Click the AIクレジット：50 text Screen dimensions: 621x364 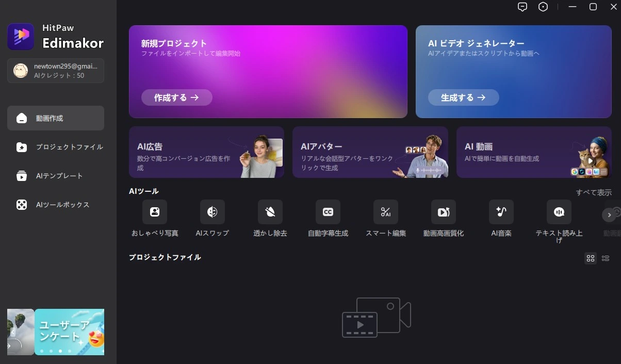[x=59, y=76]
